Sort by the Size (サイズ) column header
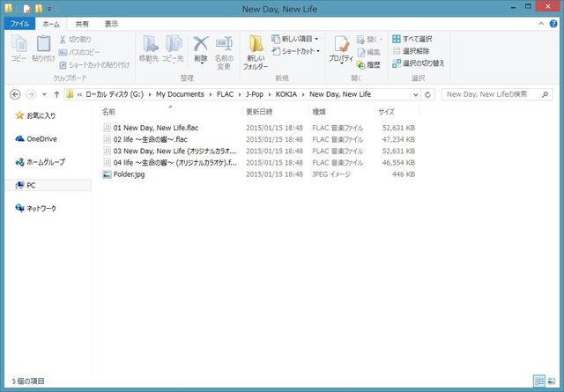The height and width of the screenshot is (392, 564). (x=387, y=112)
